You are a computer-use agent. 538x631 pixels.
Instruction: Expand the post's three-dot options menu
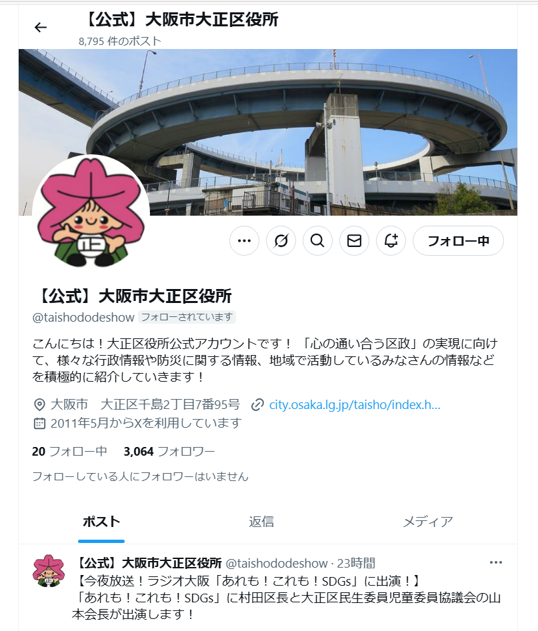(496, 562)
